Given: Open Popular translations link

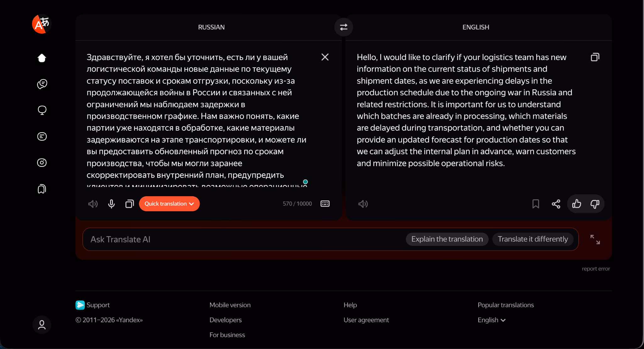Looking at the screenshot, I should coord(506,305).
